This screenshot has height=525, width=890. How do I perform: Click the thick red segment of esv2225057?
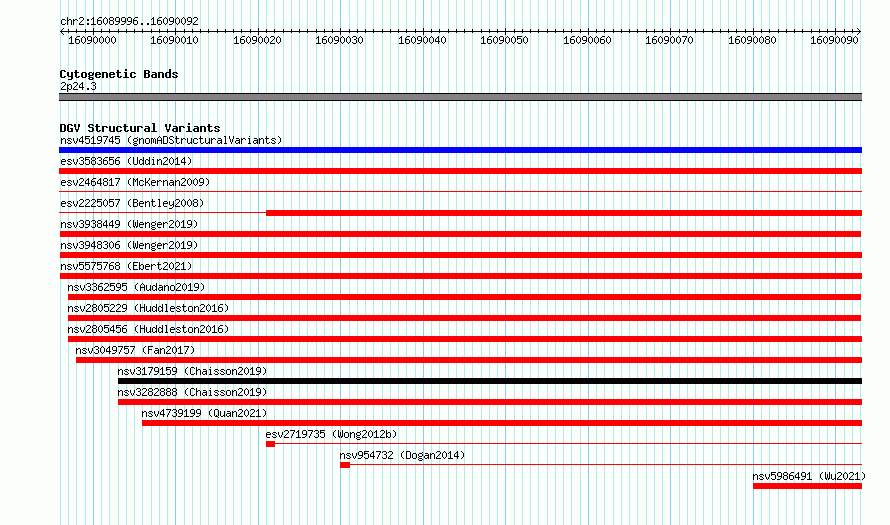pos(564,213)
